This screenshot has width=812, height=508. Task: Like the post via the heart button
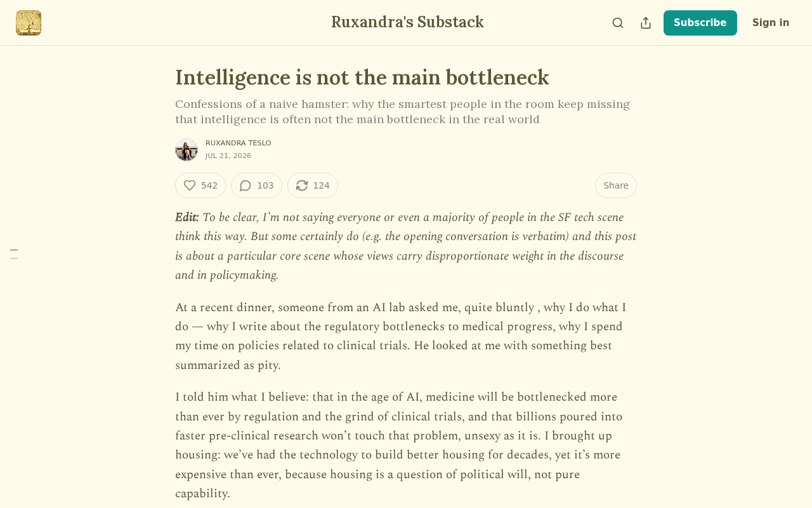(200, 185)
